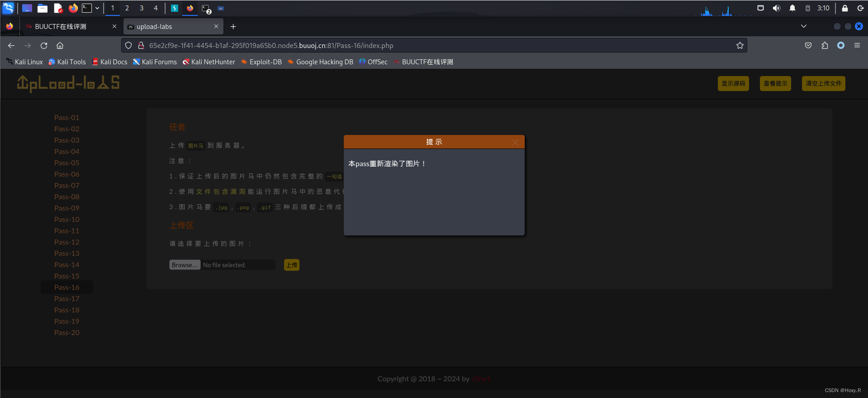Focus the Firefox taskbar window button
The height and width of the screenshot is (398, 868).
coord(190,8)
